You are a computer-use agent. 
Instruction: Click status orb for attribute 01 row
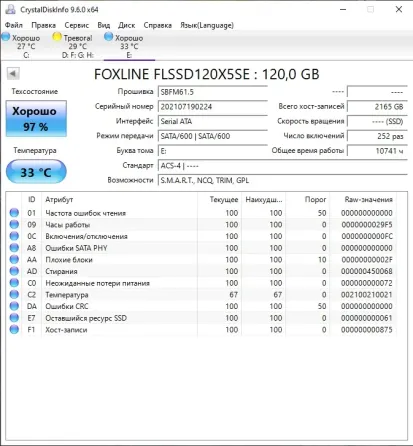pyautogui.click(x=14, y=213)
